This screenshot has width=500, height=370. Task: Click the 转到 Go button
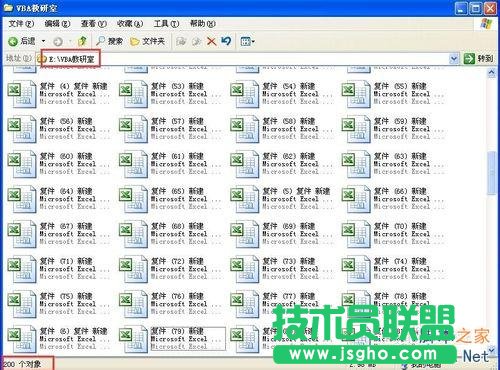tap(478, 59)
